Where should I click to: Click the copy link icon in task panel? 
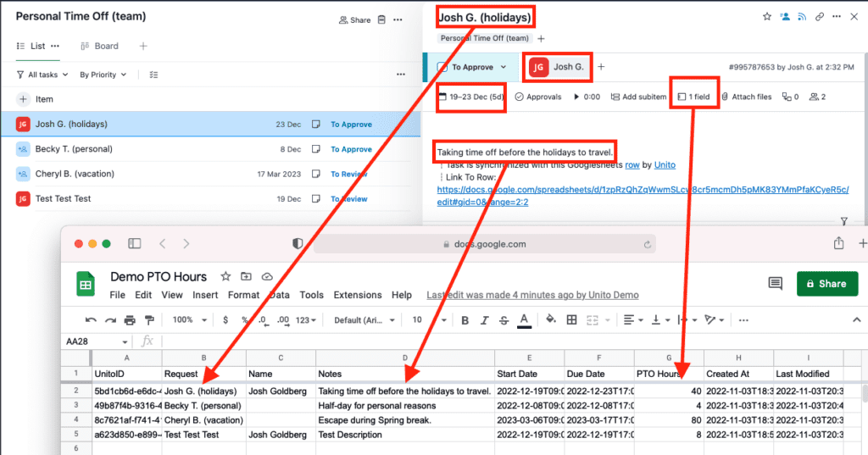(x=819, y=16)
